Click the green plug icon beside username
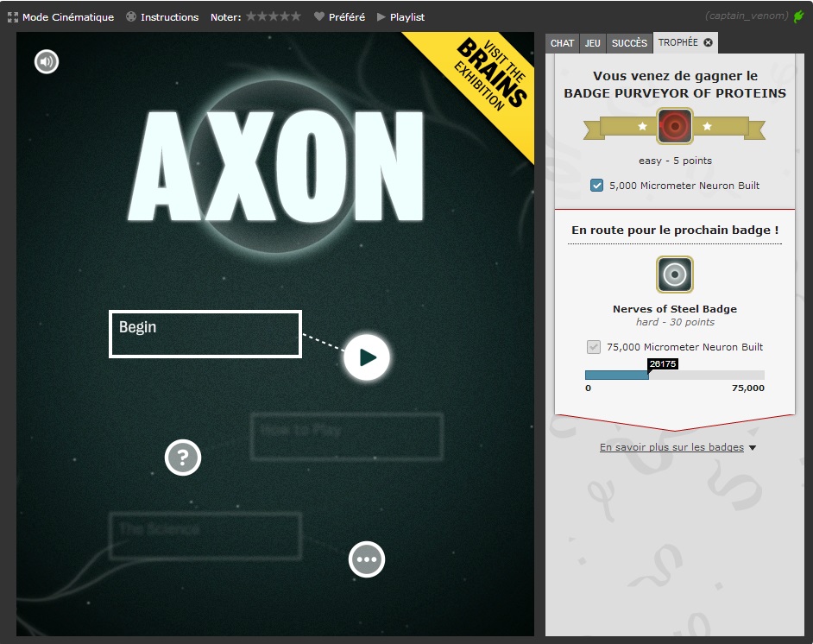Screen dimensions: 813x644 (798, 16)
